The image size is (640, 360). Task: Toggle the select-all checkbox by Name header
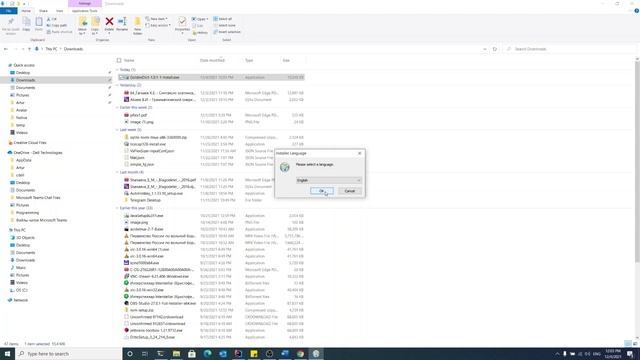[x=119, y=60]
